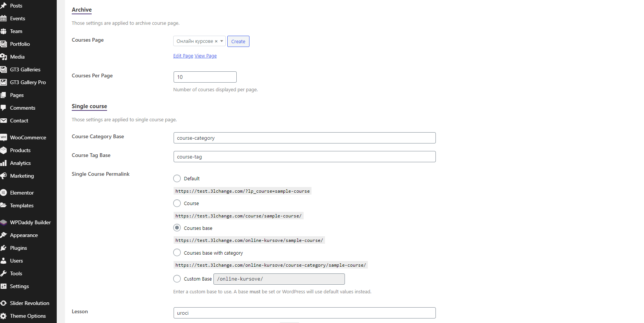The height and width of the screenshot is (323, 644).
Task: Click the GT3 Galleries icon
Action: click(x=3, y=69)
